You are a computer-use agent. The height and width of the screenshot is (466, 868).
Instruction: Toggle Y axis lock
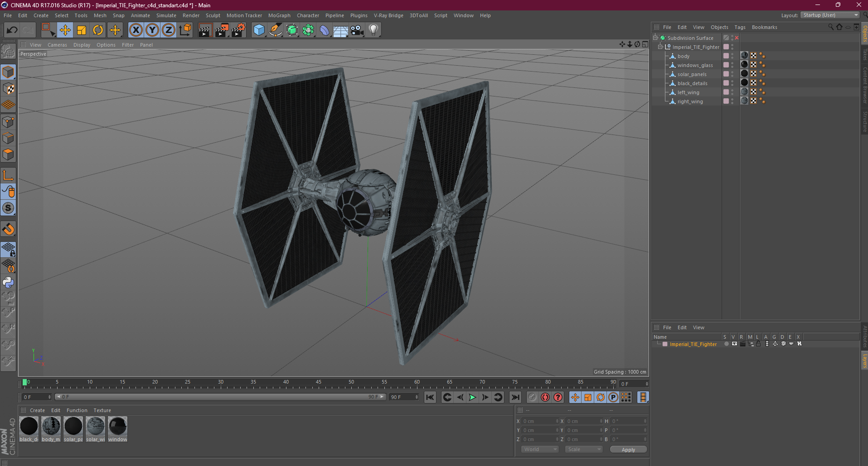click(x=152, y=30)
